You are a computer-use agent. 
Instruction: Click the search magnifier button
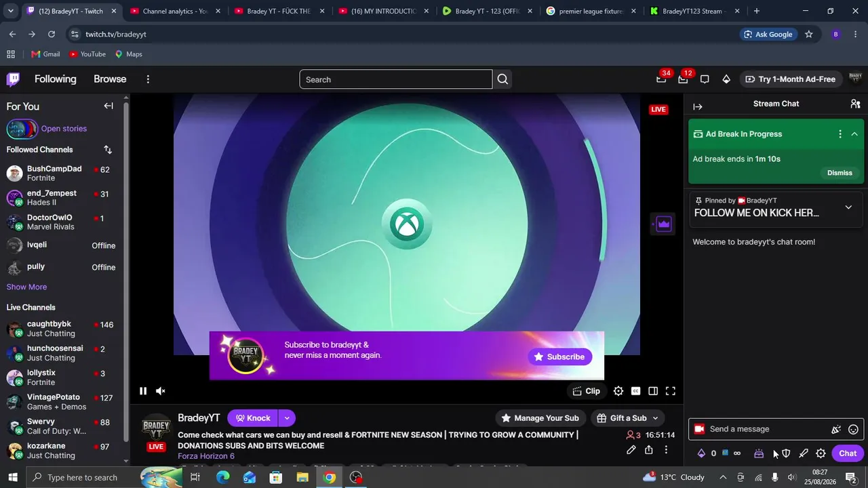tap(502, 79)
